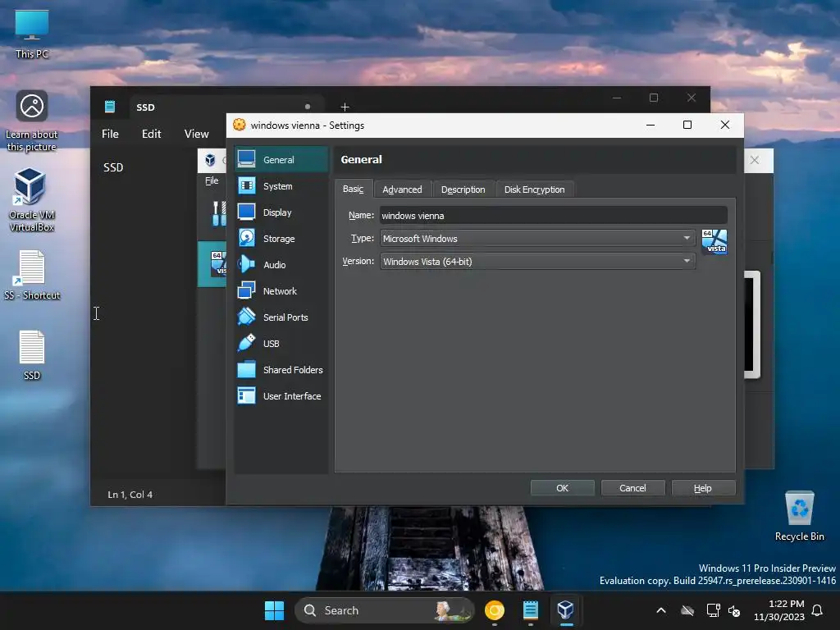Click the taskbar Search box
This screenshot has width=840, height=630.
point(384,610)
